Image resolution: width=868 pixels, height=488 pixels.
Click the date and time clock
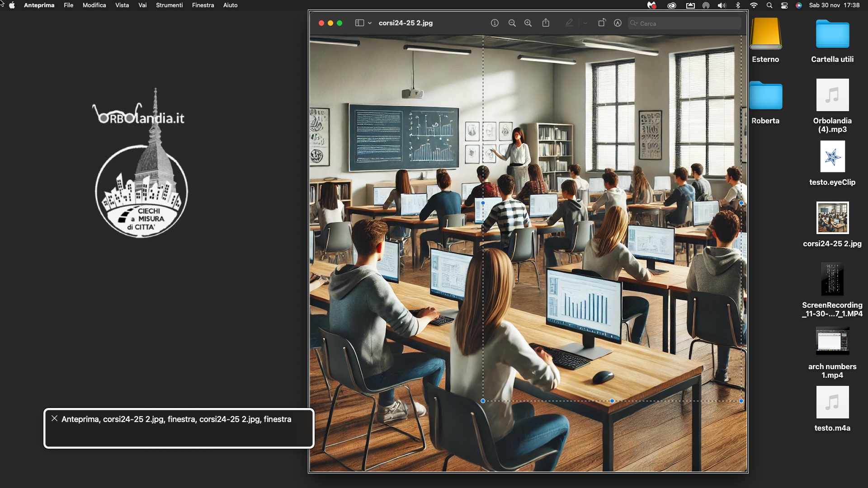(834, 5)
